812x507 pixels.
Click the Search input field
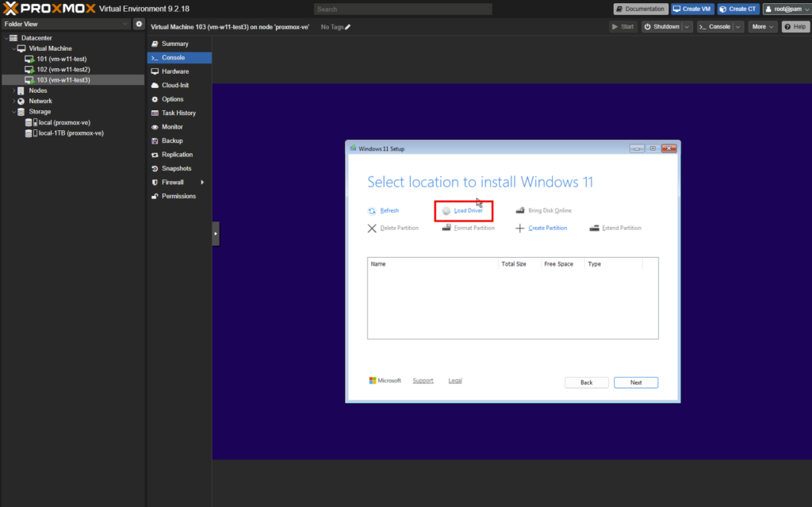pyautogui.click(x=403, y=10)
